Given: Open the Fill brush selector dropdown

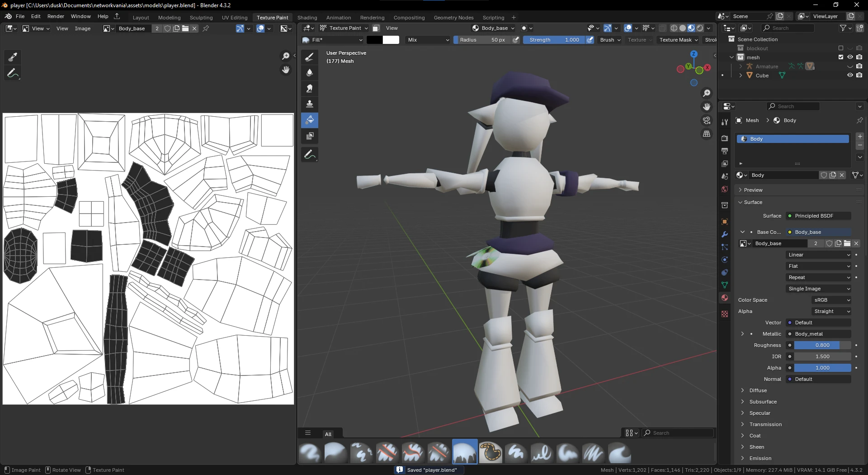Looking at the screenshot, I should pyautogui.click(x=333, y=40).
